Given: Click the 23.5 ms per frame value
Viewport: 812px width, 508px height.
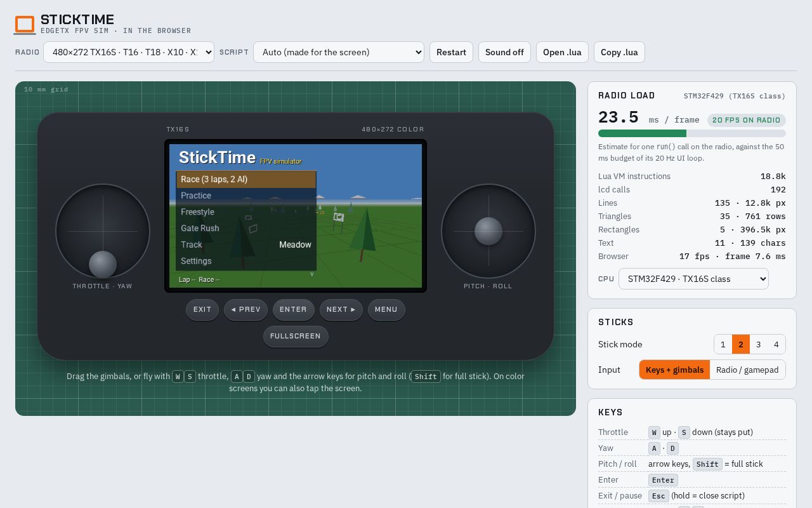Looking at the screenshot, I should tap(619, 117).
